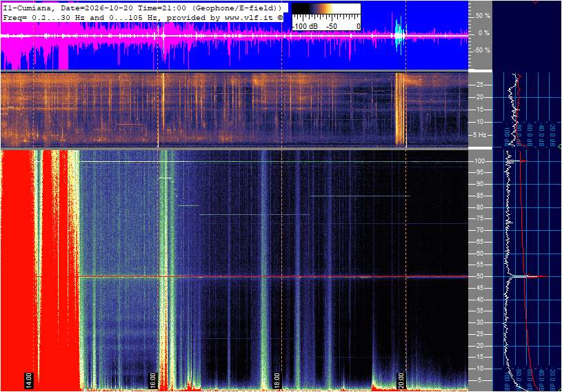Click the 75 Hz frequency axis label
The width and height of the screenshot is (562, 392).
pyautogui.click(x=479, y=218)
